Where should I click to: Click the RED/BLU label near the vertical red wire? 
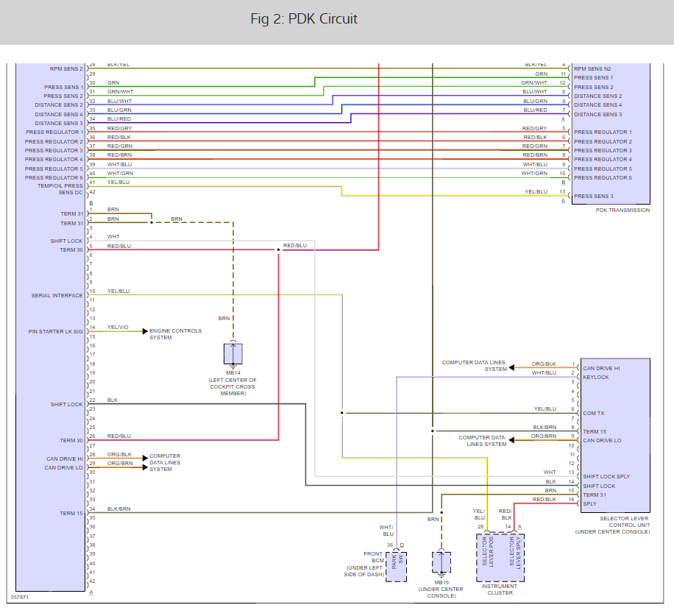point(295,246)
